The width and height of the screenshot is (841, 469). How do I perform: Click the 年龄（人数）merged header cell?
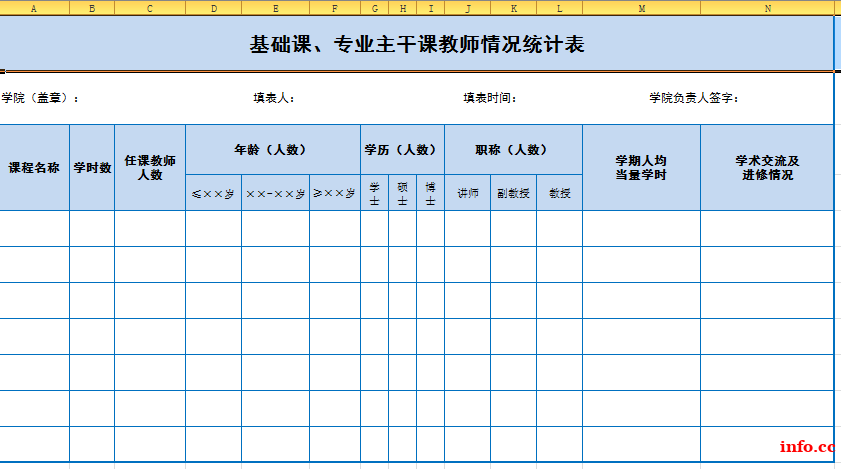point(272,150)
